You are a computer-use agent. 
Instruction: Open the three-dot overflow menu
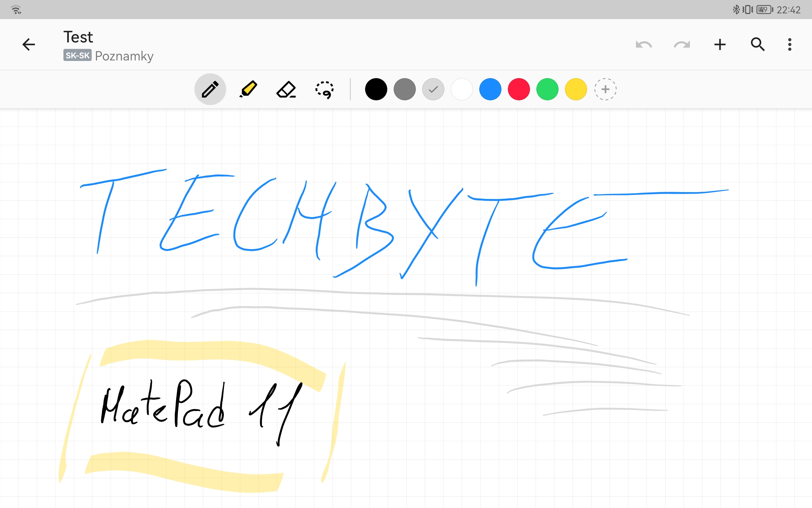pos(789,44)
